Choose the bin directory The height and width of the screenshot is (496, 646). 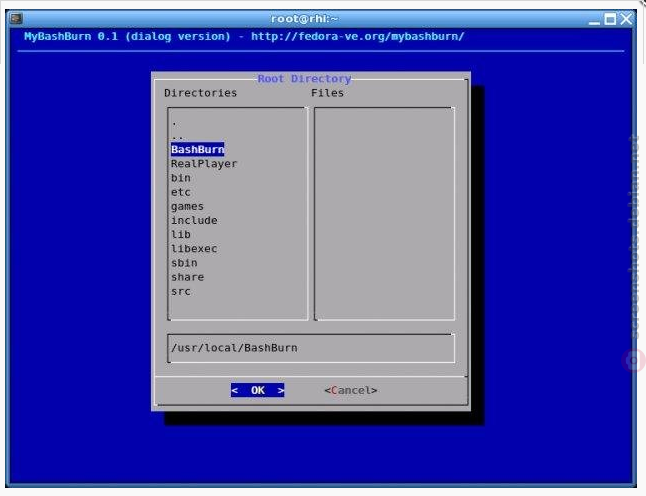click(x=180, y=178)
